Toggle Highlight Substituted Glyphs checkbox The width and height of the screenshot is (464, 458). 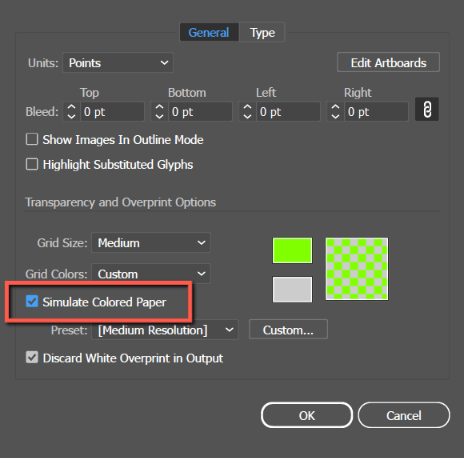pos(32,164)
